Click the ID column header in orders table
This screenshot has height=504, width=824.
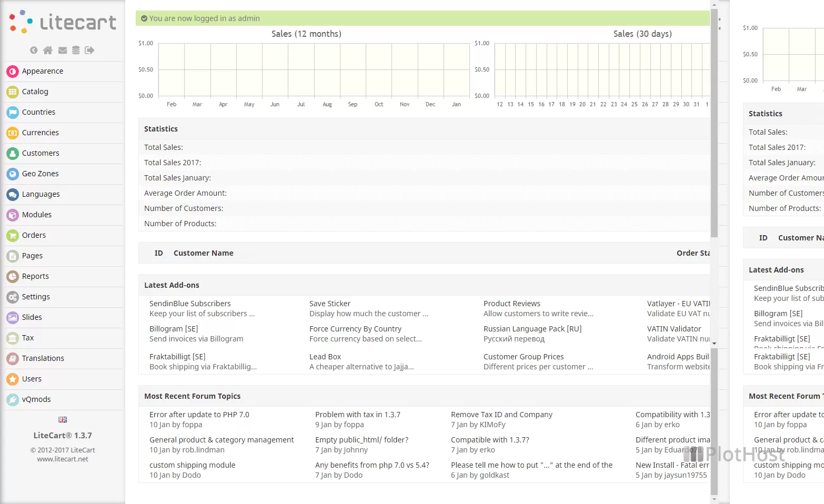[x=159, y=253]
